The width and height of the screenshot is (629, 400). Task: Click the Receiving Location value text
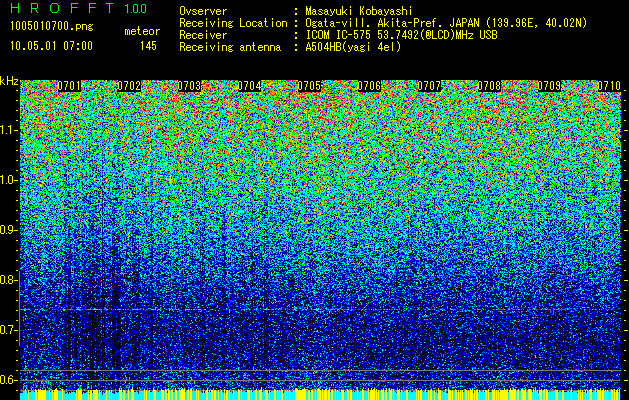click(x=446, y=23)
